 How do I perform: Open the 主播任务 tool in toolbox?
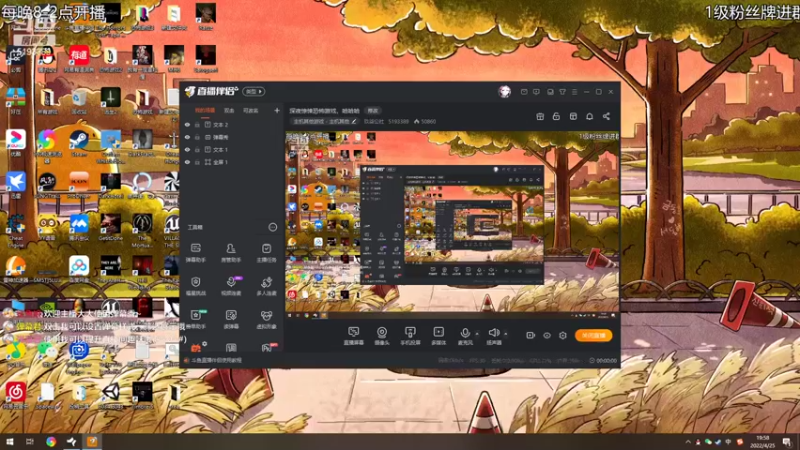click(x=266, y=253)
